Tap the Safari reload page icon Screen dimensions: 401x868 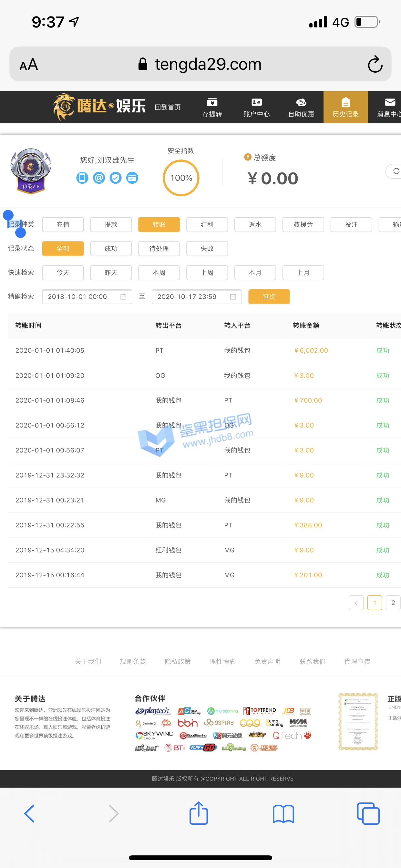pos(375,64)
